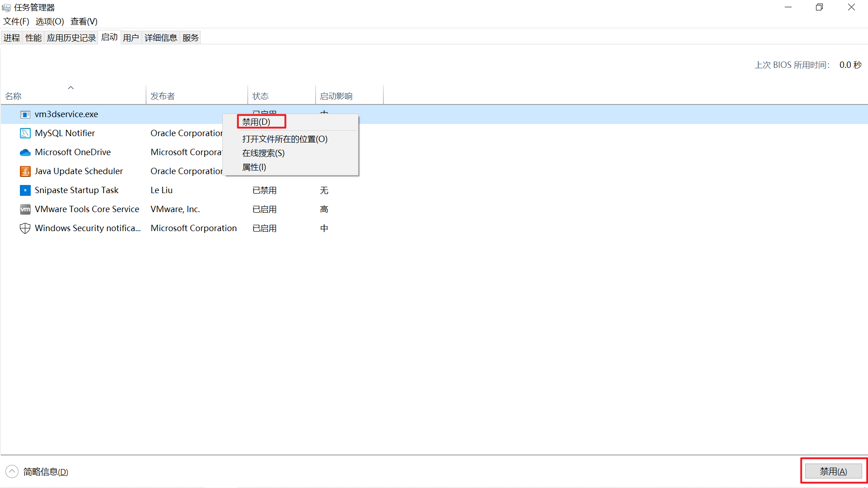Click the Snipaste Startup Task icon
The image size is (868, 488).
[25, 190]
